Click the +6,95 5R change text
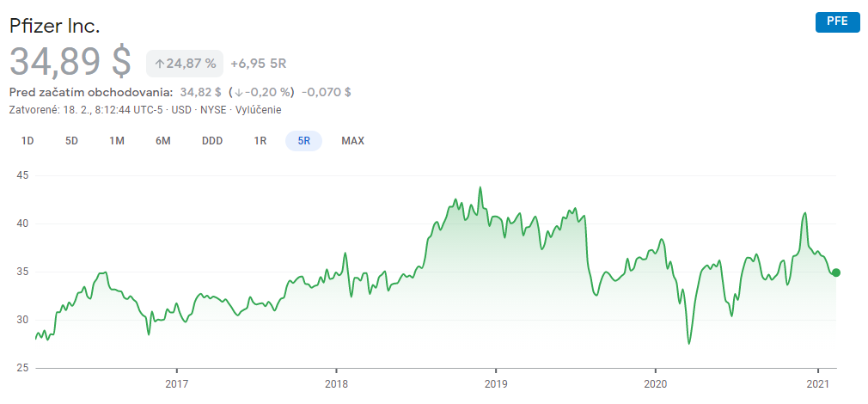Screen dimensions: 868x404 [258, 64]
